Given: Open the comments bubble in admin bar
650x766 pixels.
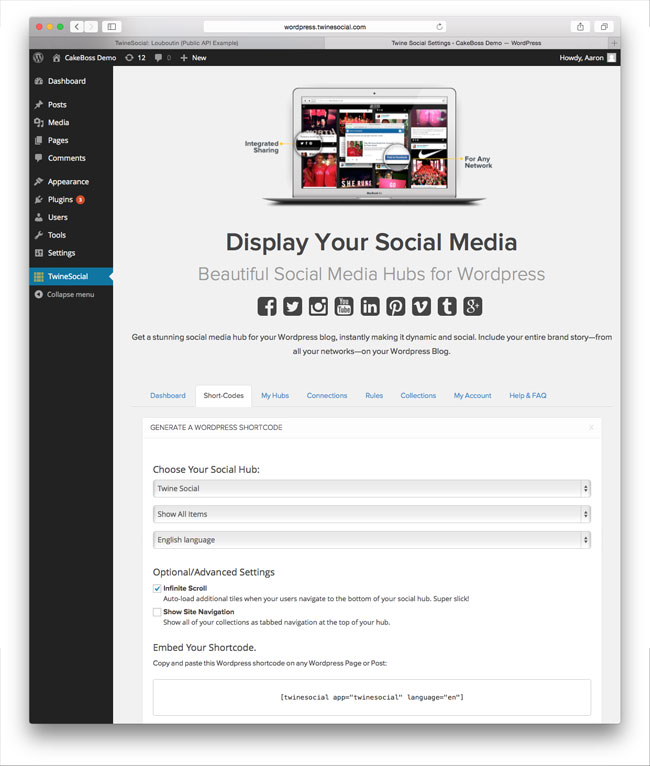Looking at the screenshot, I should click(x=163, y=58).
